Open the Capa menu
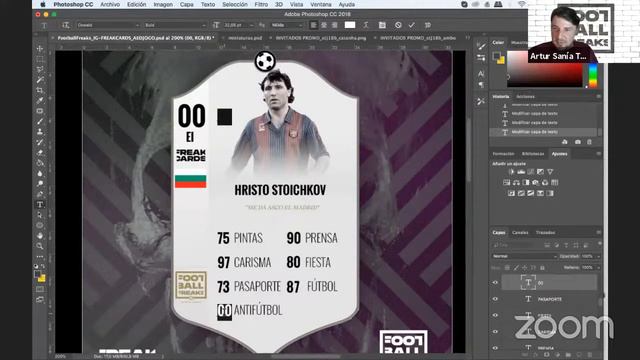This screenshot has width=640, height=360. coord(187,4)
